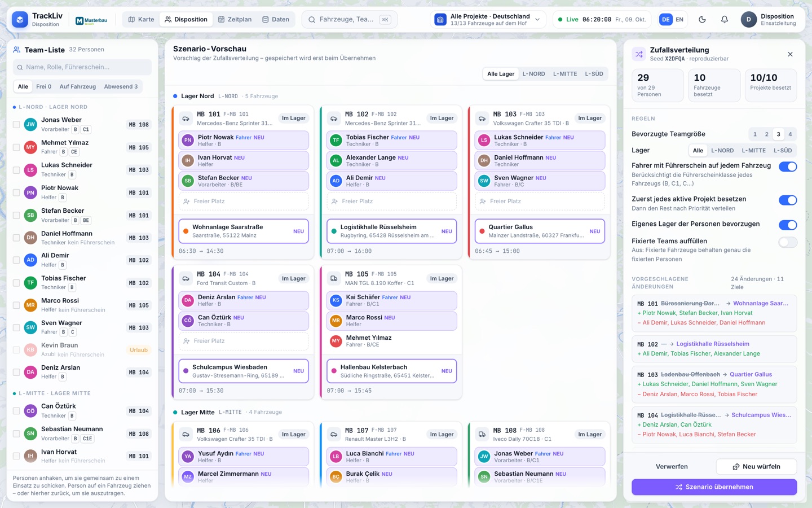Disable Zuerst jedes aktive Projekt besetzen switch
This screenshot has height=508, width=812.
(788, 200)
